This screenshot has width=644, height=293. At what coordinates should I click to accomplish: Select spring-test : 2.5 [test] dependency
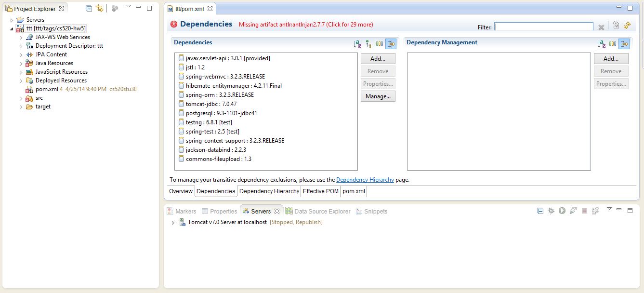tap(209, 132)
